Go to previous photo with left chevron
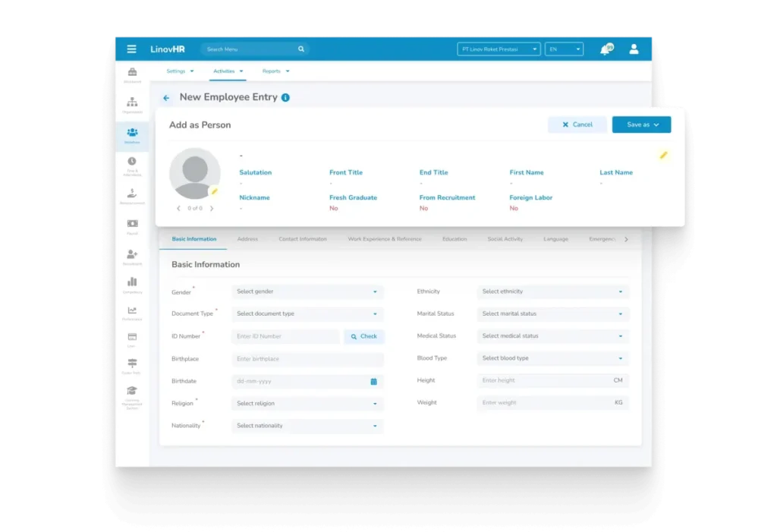Screen dimensions: 777x532 click(178, 208)
